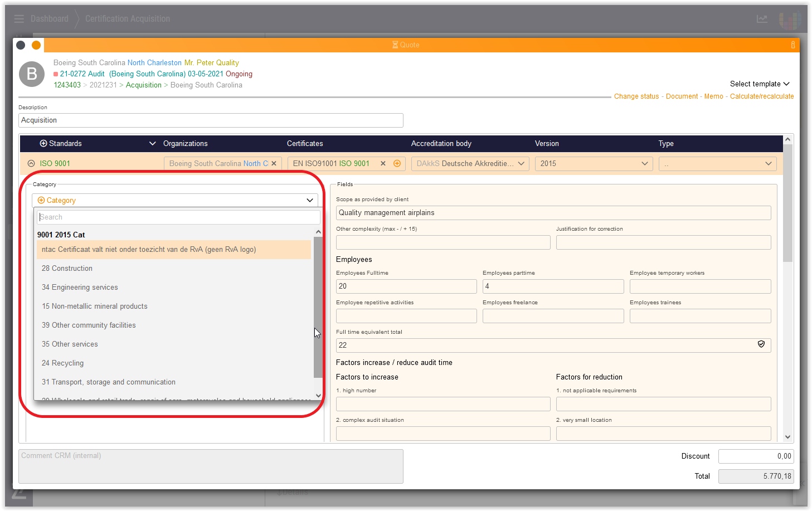Open the Accreditation body dropdown
This screenshot has height=511, width=812.
pyautogui.click(x=470, y=164)
